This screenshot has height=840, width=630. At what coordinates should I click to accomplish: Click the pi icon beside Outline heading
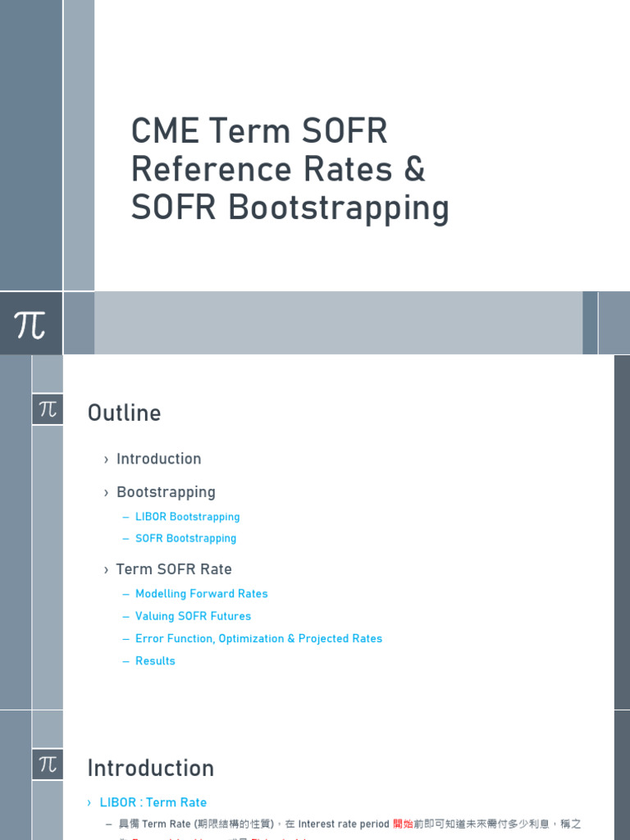(x=48, y=409)
